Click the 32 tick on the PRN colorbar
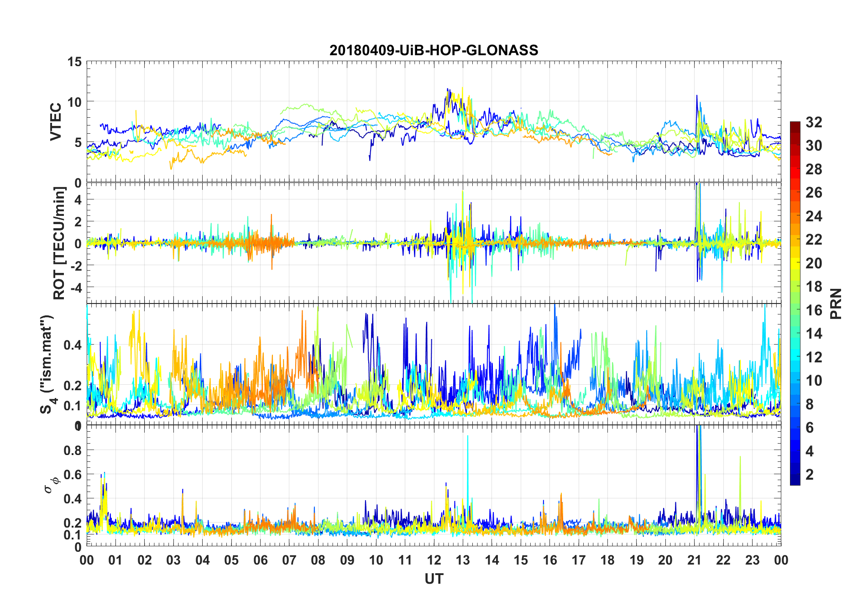The height and width of the screenshot is (607, 868). (x=814, y=122)
